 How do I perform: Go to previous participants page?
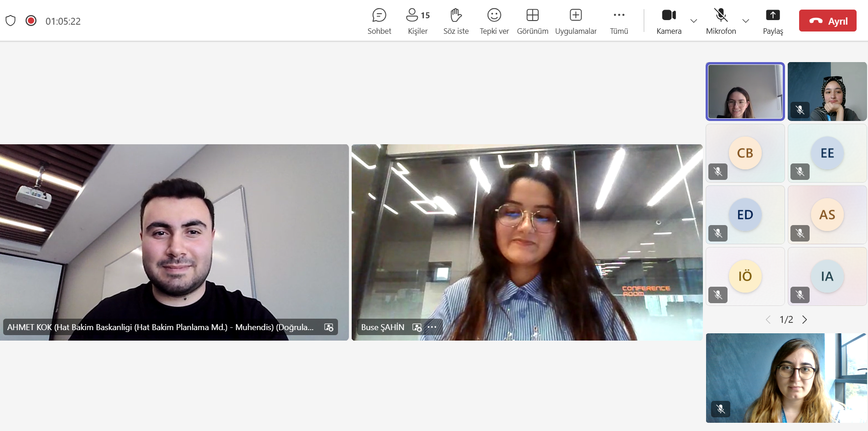[x=768, y=320]
